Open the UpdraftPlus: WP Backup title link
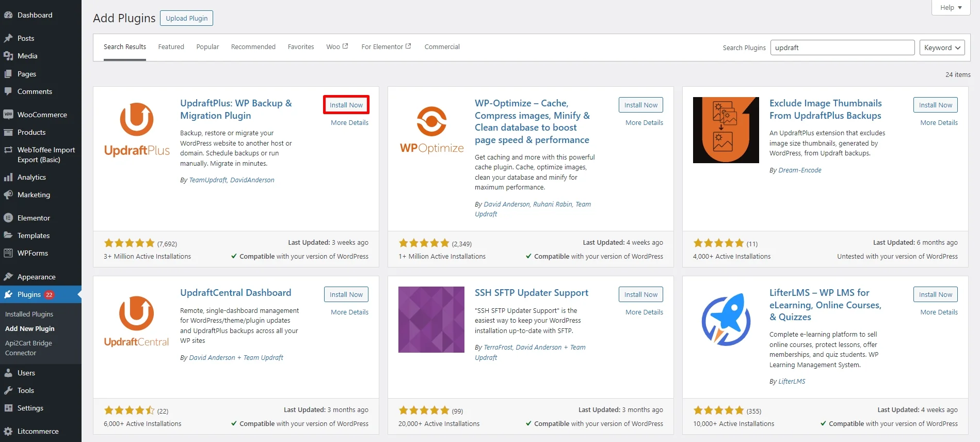 pos(236,109)
